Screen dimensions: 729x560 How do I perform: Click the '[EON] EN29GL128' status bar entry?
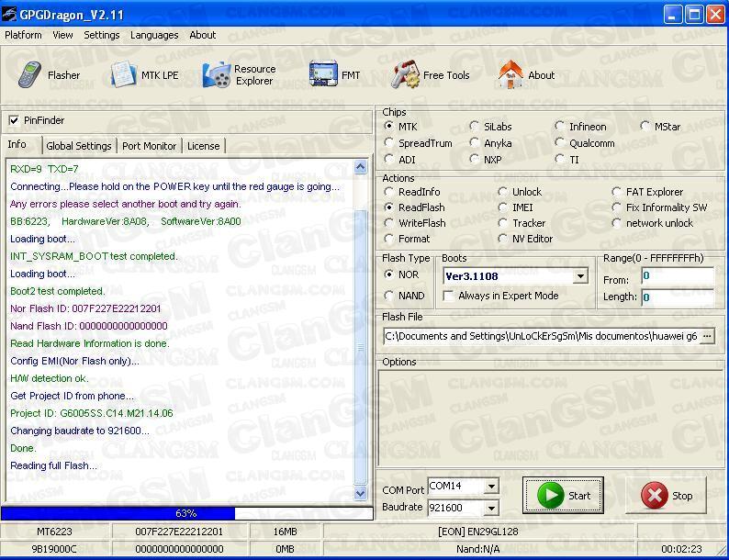click(478, 532)
